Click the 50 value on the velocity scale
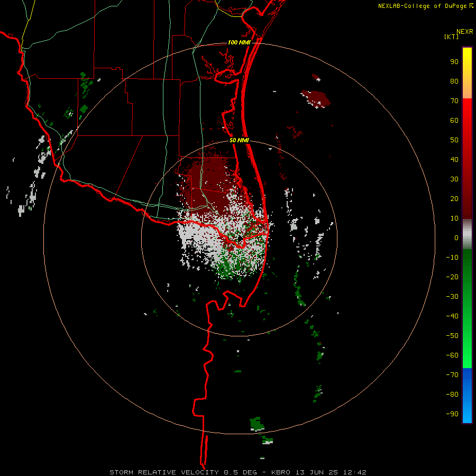 (454, 140)
